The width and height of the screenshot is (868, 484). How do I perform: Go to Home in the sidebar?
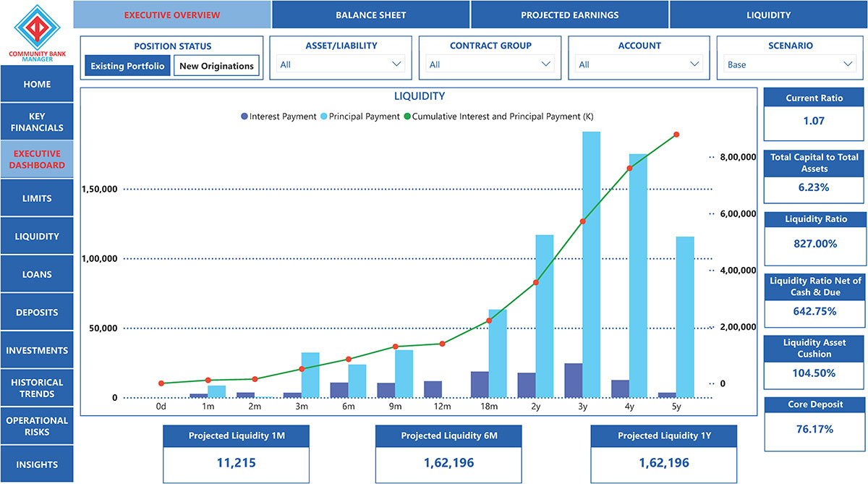pos(37,84)
